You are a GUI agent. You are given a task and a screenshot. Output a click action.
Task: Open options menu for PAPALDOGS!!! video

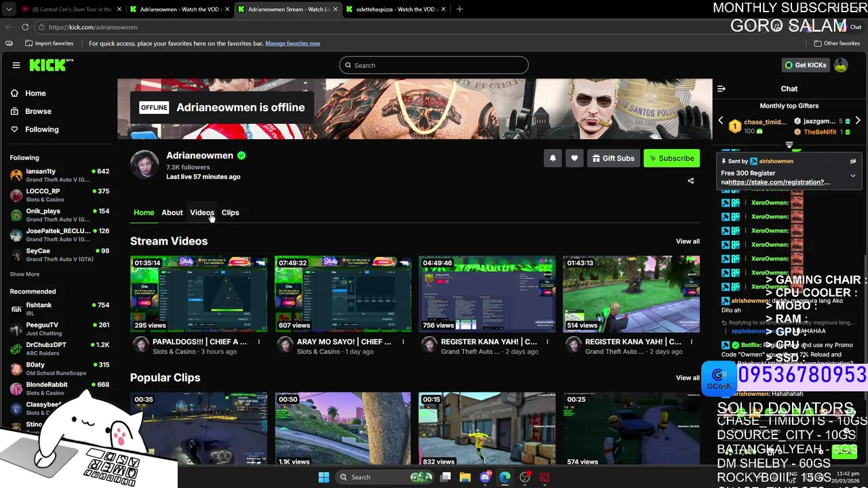[259, 342]
